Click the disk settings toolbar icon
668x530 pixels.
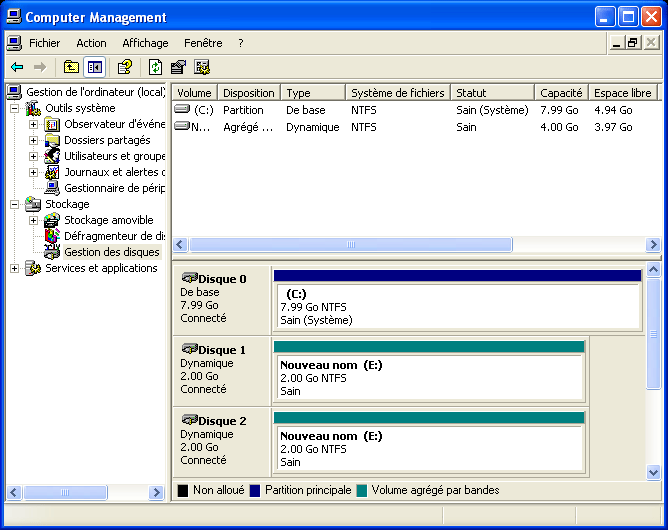[202, 67]
